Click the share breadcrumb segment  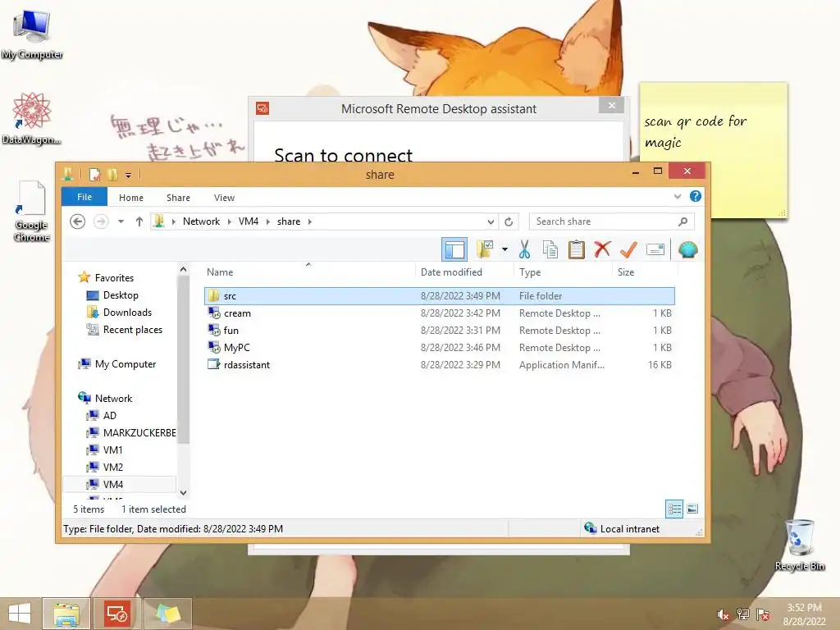tap(289, 221)
